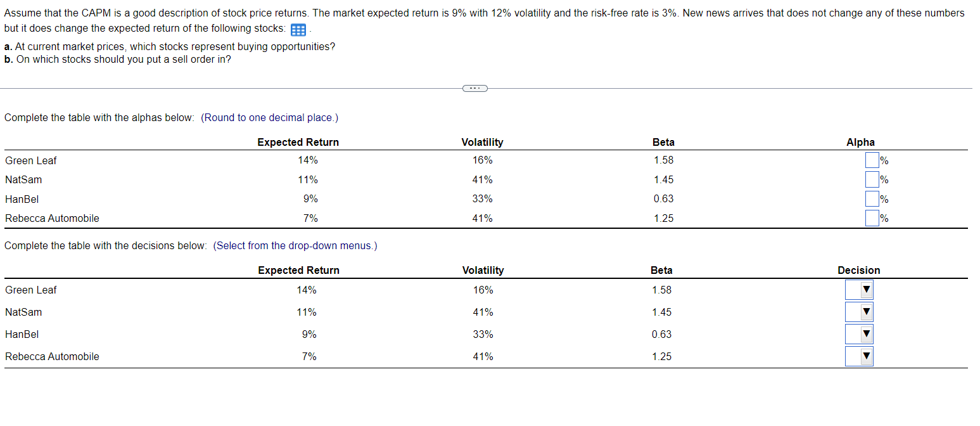Click question part b about sell orders
This screenshot has width=980, height=426.
click(117, 60)
